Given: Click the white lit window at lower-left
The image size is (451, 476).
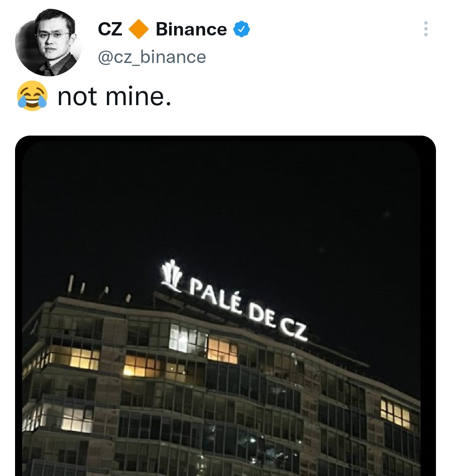Looking at the screenshot, I should point(76,421).
